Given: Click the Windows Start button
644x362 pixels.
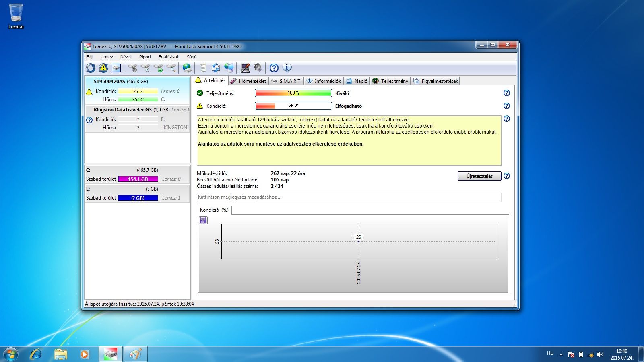Looking at the screenshot, I should [11, 354].
